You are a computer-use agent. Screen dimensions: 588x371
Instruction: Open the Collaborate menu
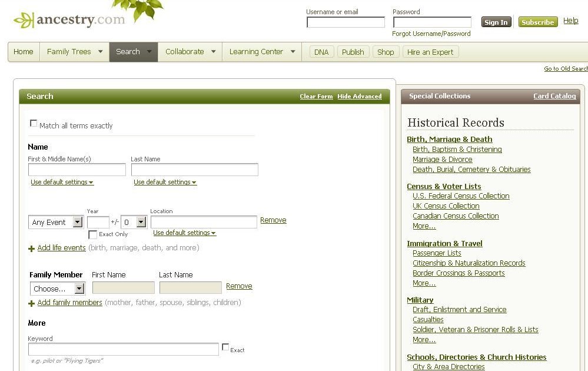pyautogui.click(x=190, y=52)
